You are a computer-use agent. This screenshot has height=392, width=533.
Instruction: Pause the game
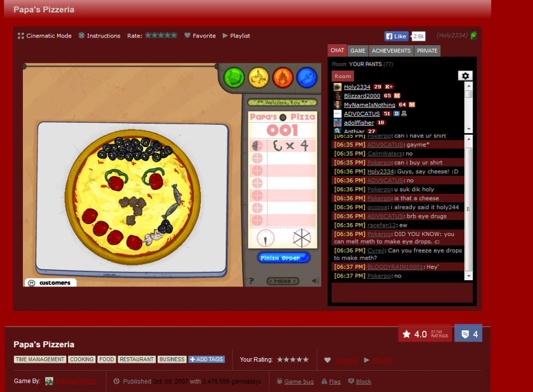point(283,281)
